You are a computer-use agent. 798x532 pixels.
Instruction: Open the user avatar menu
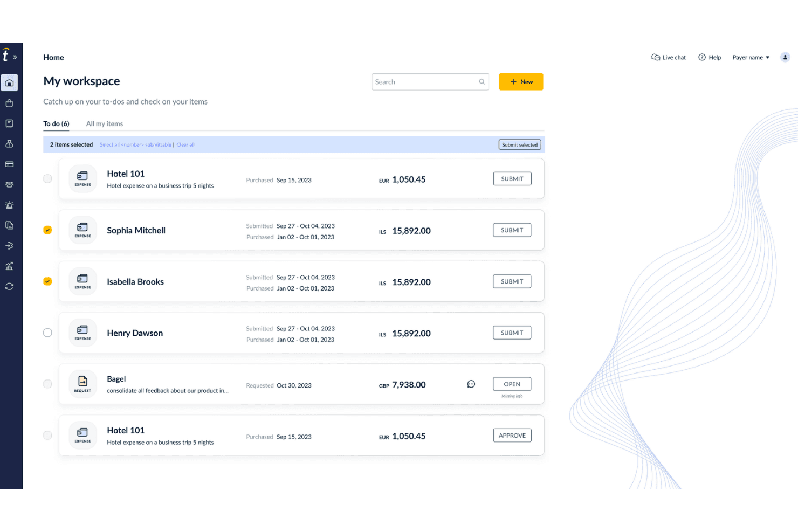click(785, 57)
